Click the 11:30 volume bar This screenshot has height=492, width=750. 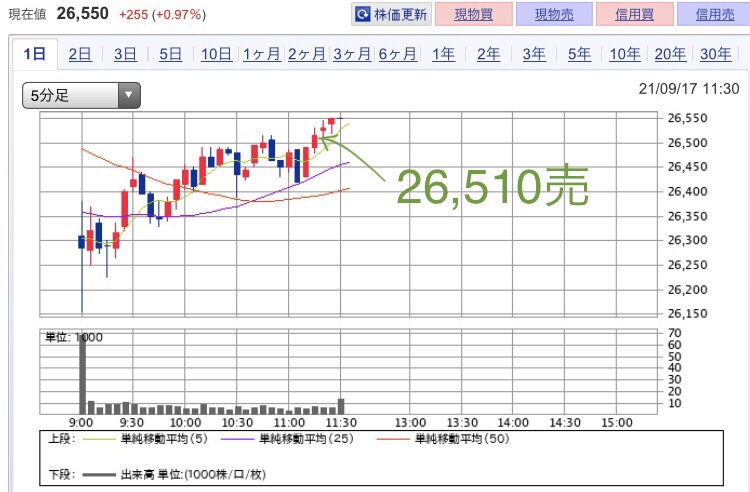pos(341,406)
